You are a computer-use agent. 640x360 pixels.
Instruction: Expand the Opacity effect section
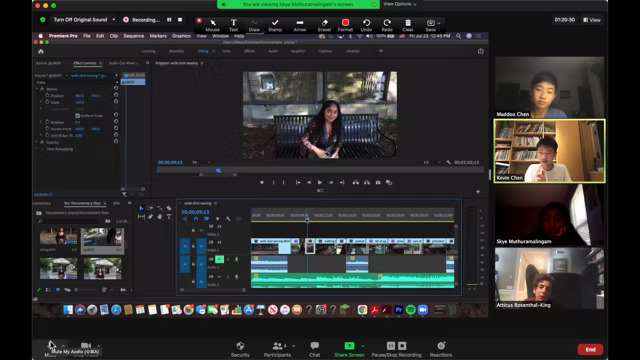[x=37, y=142]
